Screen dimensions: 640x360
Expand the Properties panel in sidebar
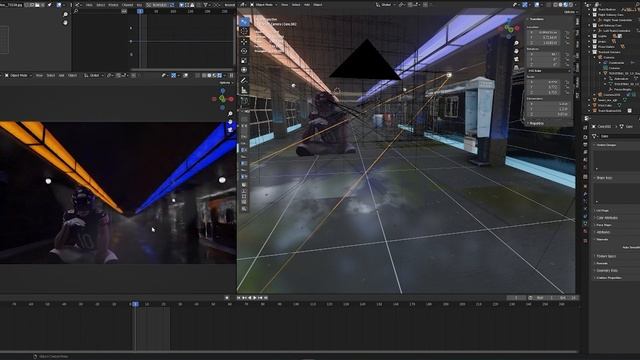(x=536, y=123)
